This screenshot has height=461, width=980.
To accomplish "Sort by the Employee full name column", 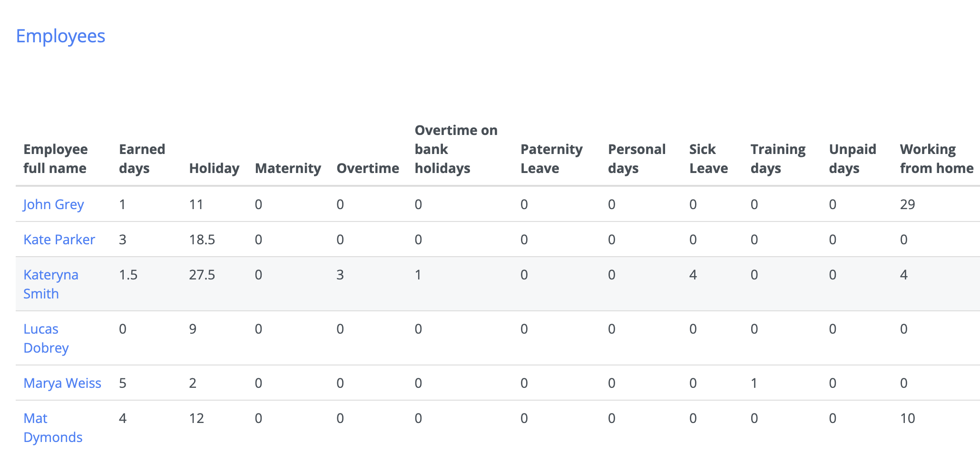I will coord(56,158).
